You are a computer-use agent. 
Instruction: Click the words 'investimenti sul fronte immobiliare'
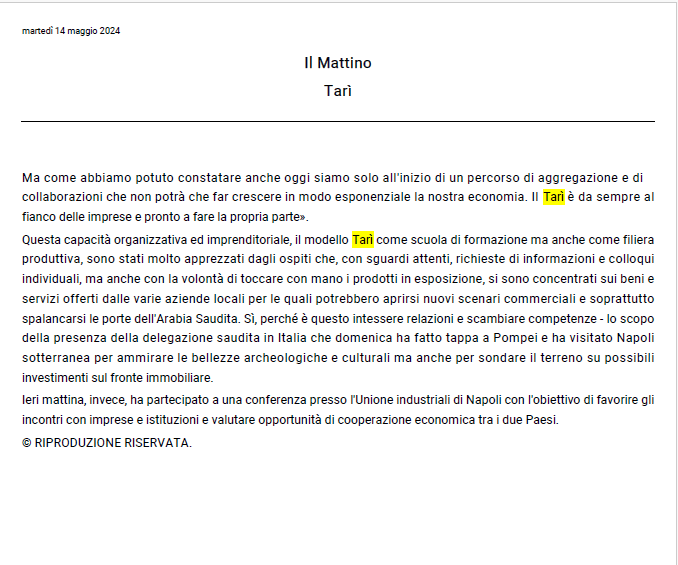[x=117, y=378]
